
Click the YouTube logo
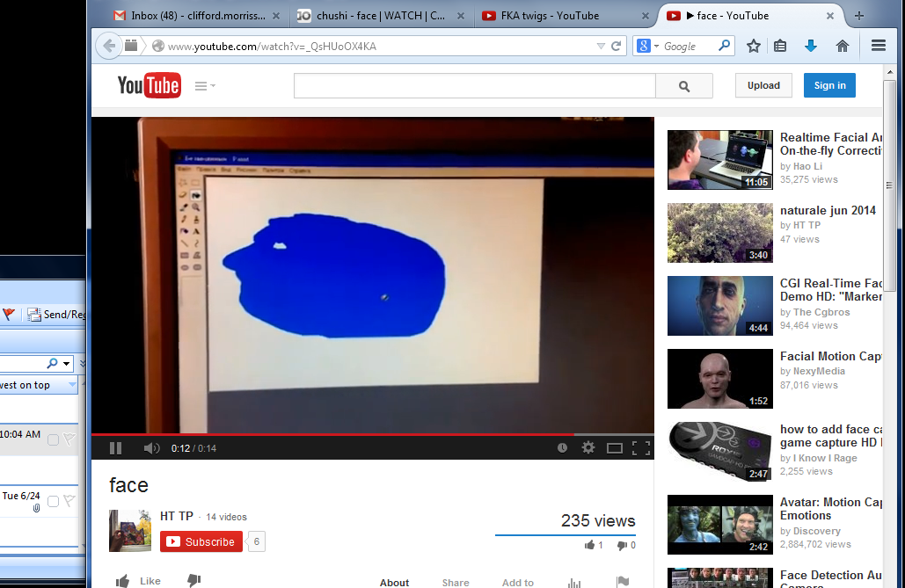coord(149,85)
